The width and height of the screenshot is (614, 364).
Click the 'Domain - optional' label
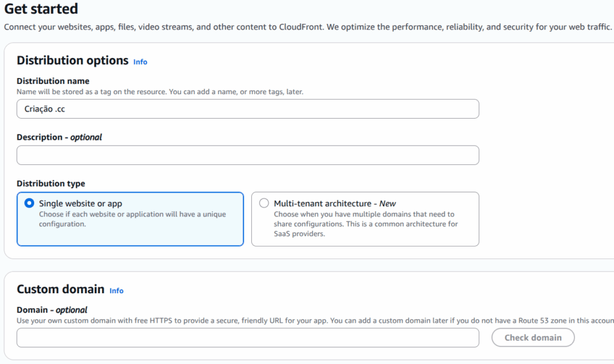coord(52,310)
